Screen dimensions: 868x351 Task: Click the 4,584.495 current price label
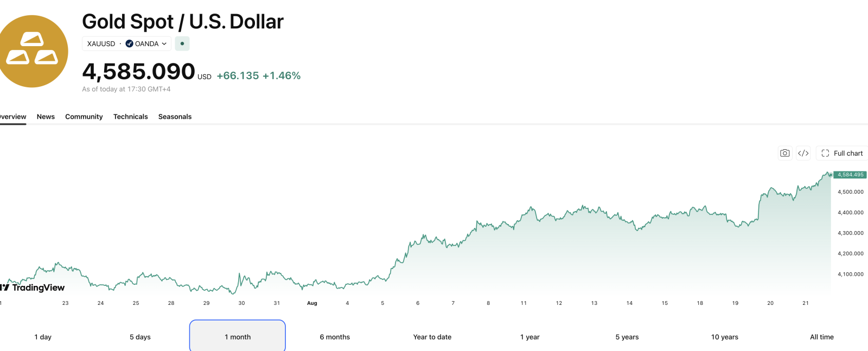[x=850, y=175]
